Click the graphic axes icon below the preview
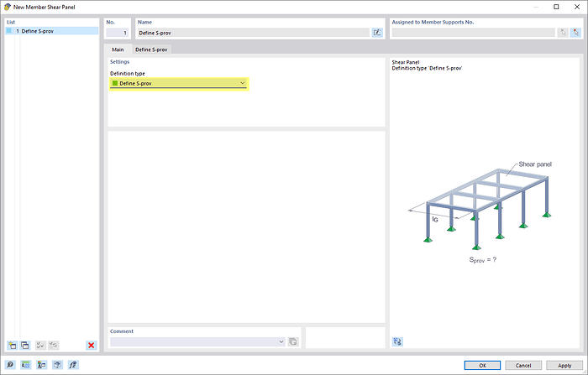Screen dimensions: 588x375 pyautogui.click(x=397, y=341)
